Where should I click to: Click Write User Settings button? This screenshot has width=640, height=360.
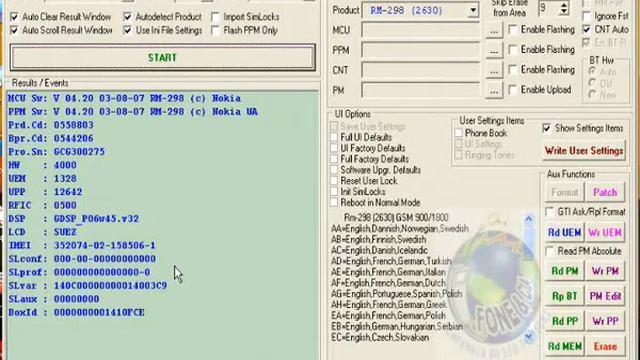[x=584, y=151]
